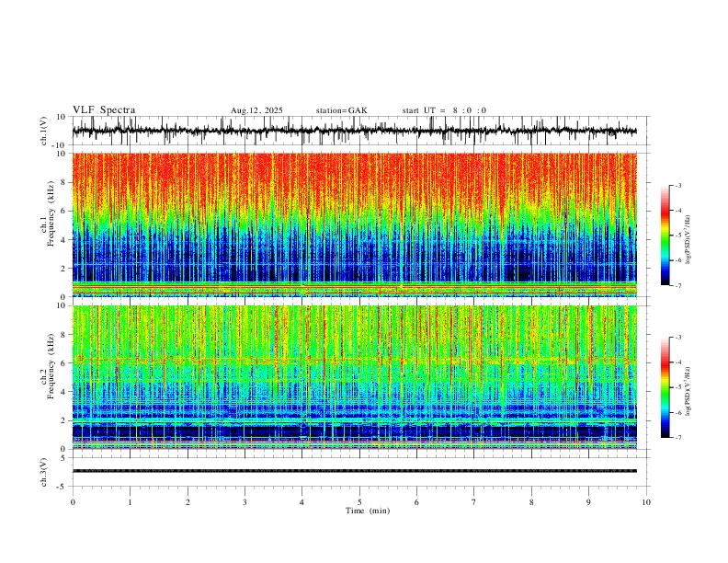This screenshot has width=728, height=563.
Task: Click the "1" tick on the time axis
Action: pos(130,502)
